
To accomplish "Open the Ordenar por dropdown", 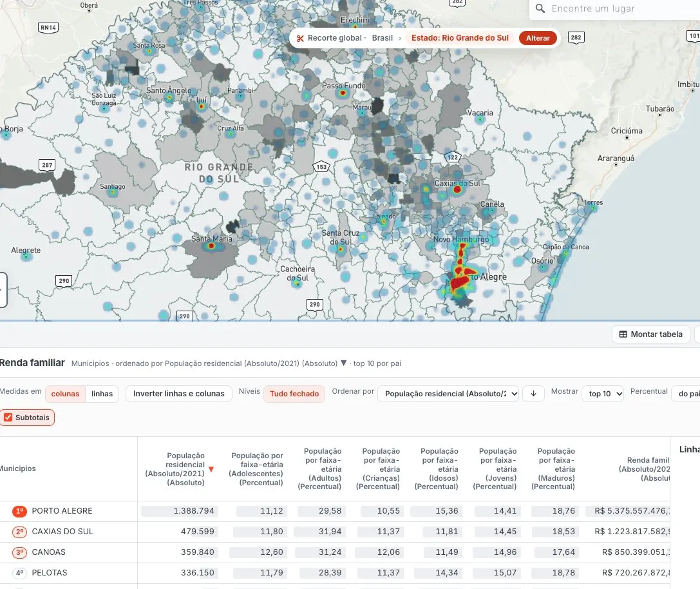I will coord(448,394).
